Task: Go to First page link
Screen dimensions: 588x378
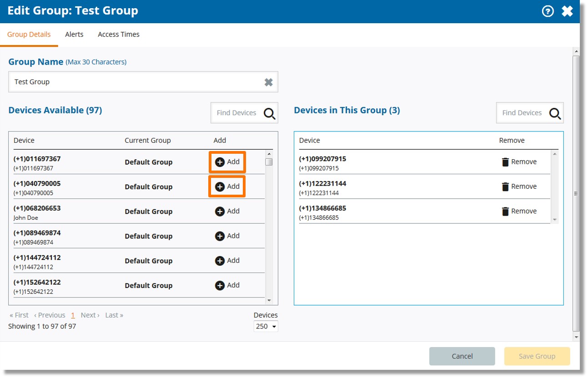Action: (x=19, y=315)
